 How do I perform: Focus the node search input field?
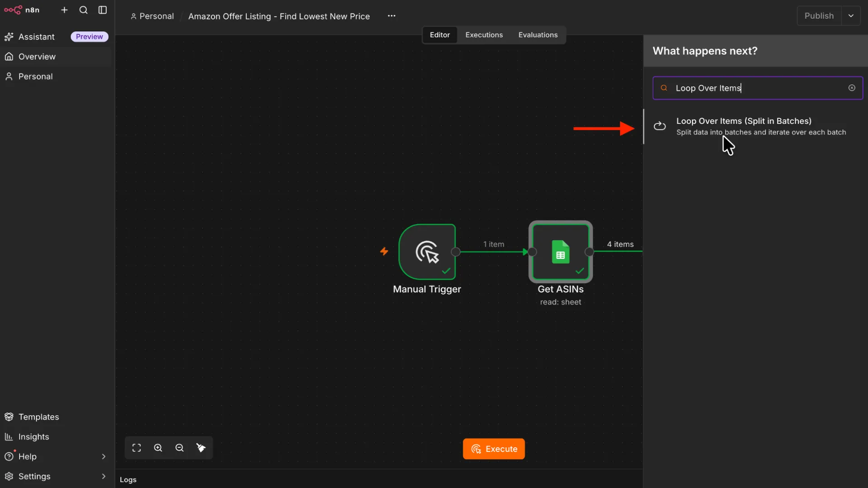[x=758, y=88]
